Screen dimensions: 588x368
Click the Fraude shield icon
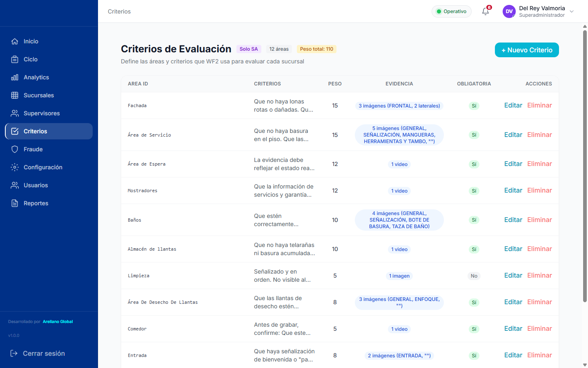tap(15, 149)
